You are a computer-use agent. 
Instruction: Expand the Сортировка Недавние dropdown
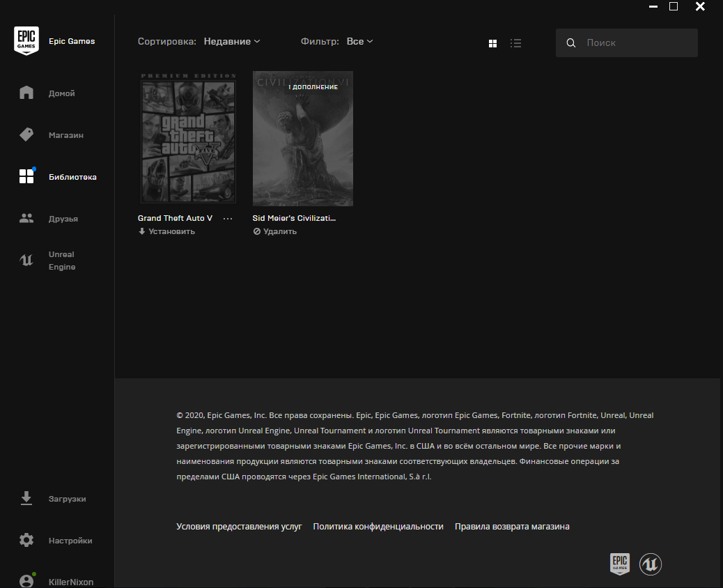(x=232, y=42)
